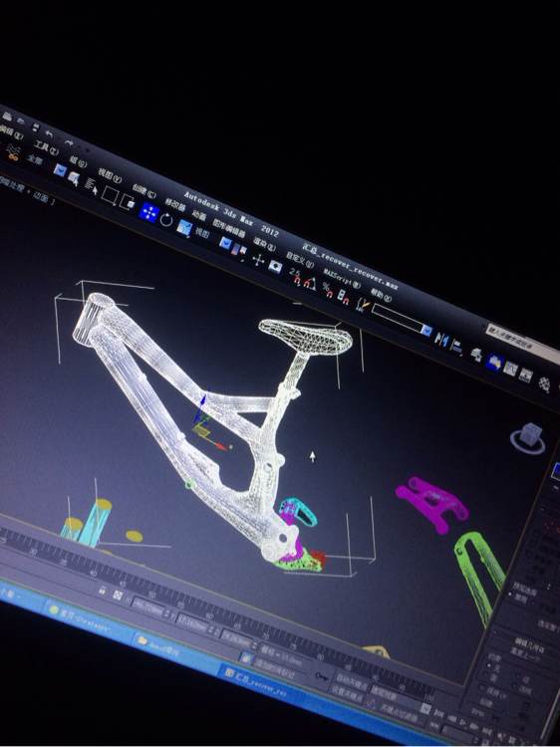
Task: Toggle the Percent Snap button
Action: pos(328,291)
